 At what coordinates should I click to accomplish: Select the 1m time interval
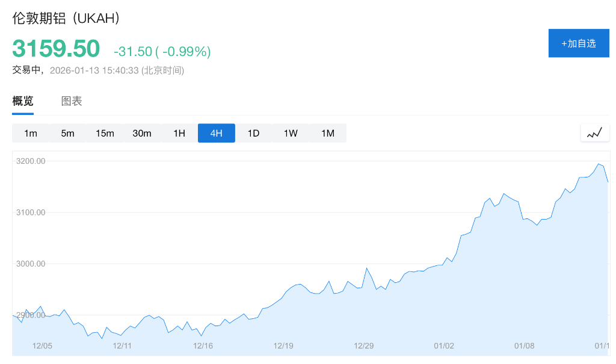tap(31, 133)
